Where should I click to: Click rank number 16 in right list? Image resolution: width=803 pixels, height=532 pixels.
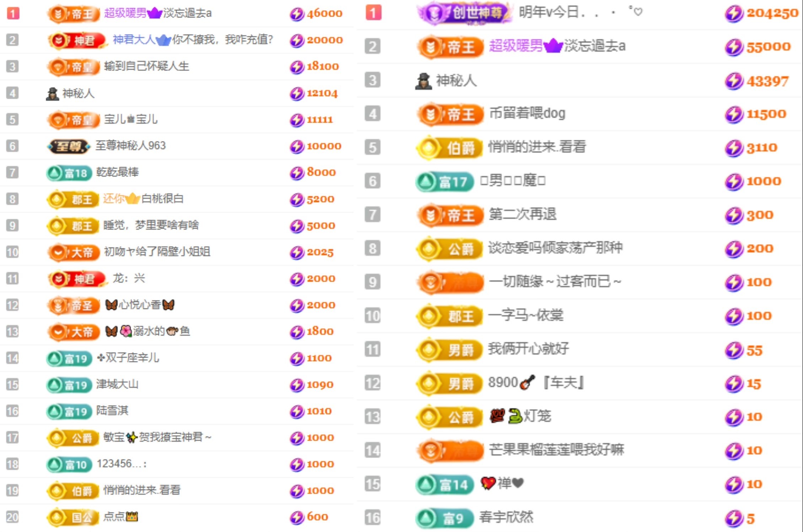click(373, 518)
